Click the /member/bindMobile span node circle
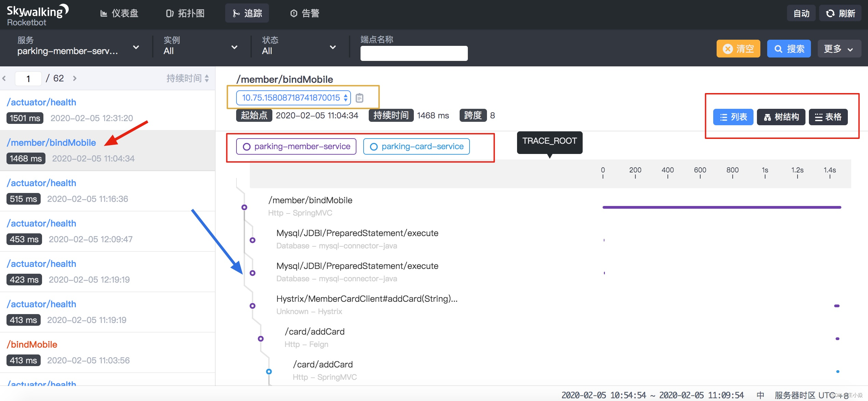The width and height of the screenshot is (868, 401). 244,207
